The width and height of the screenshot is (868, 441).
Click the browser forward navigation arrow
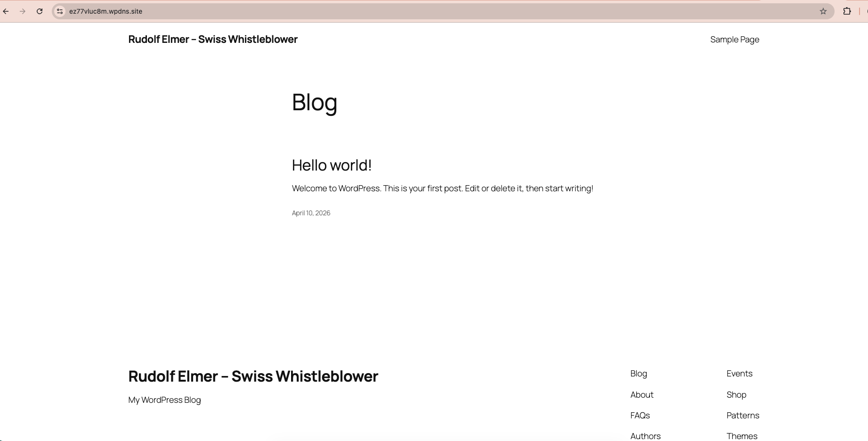[23, 11]
